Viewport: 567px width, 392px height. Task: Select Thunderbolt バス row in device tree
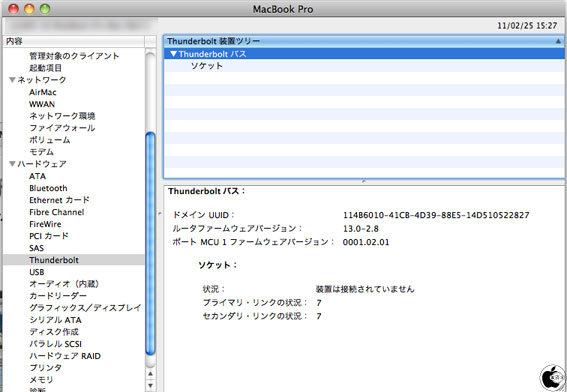[x=364, y=54]
